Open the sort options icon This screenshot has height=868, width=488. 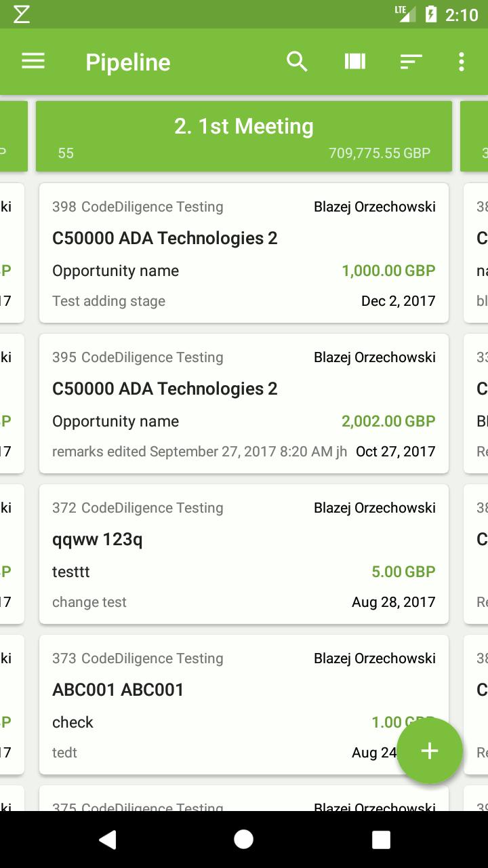point(411,62)
